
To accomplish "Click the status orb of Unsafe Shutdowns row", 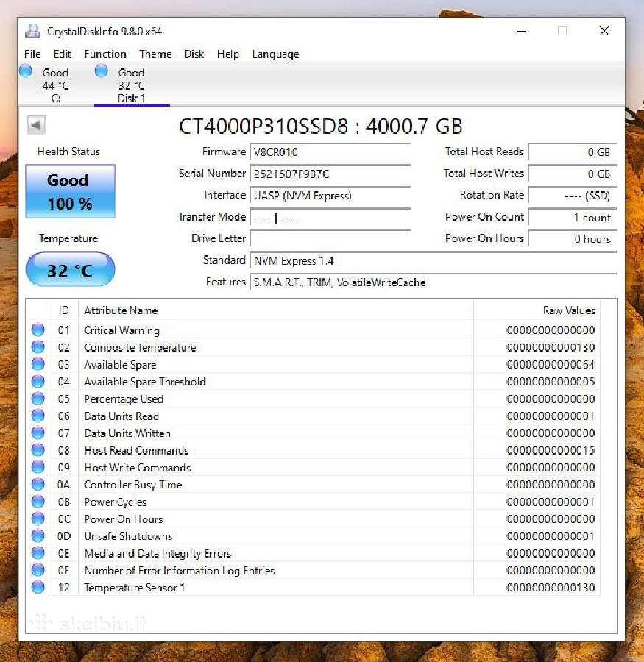I will (x=38, y=535).
